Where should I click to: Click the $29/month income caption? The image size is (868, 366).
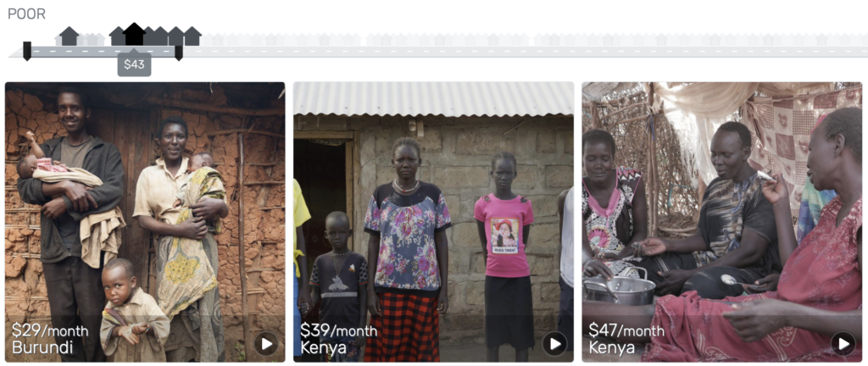[50, 330]
